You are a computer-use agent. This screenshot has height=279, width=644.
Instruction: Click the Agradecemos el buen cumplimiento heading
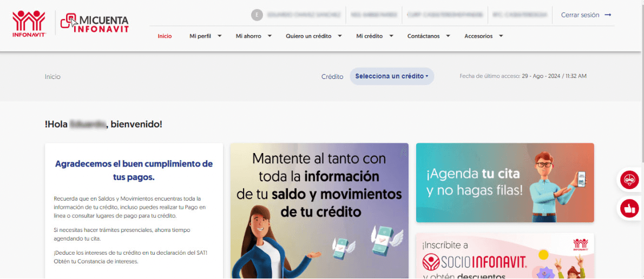tap(134, 171)
